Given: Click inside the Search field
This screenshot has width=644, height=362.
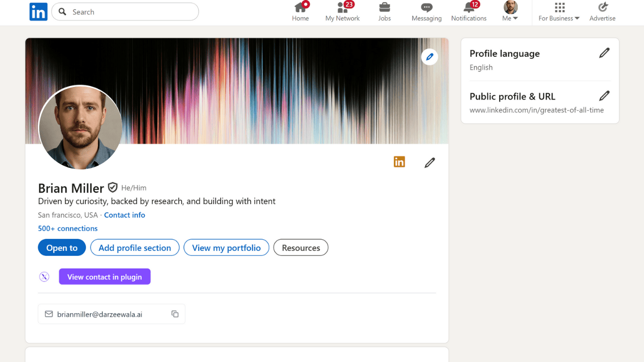Looking at the screenshot, I should coord(125,12).
